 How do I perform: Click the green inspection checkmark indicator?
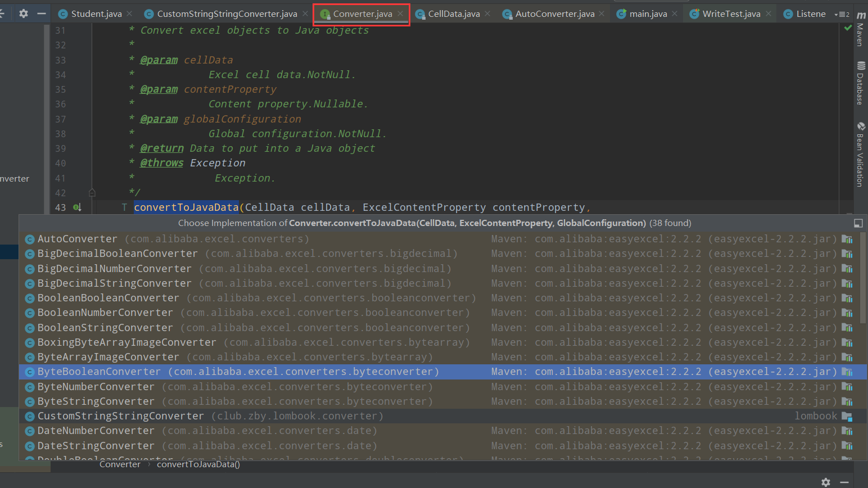pyautogui.click(x=848, y=28)
